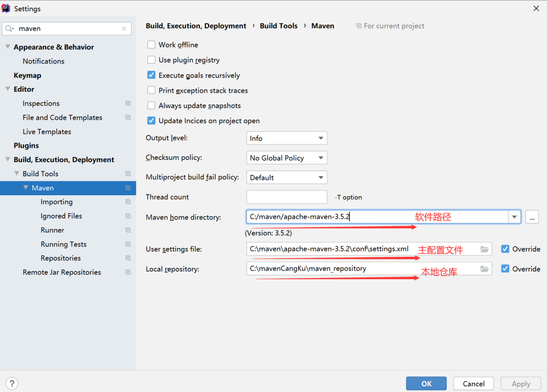
Task: Open the Importing Maven settings
Action: coord(56,202)
